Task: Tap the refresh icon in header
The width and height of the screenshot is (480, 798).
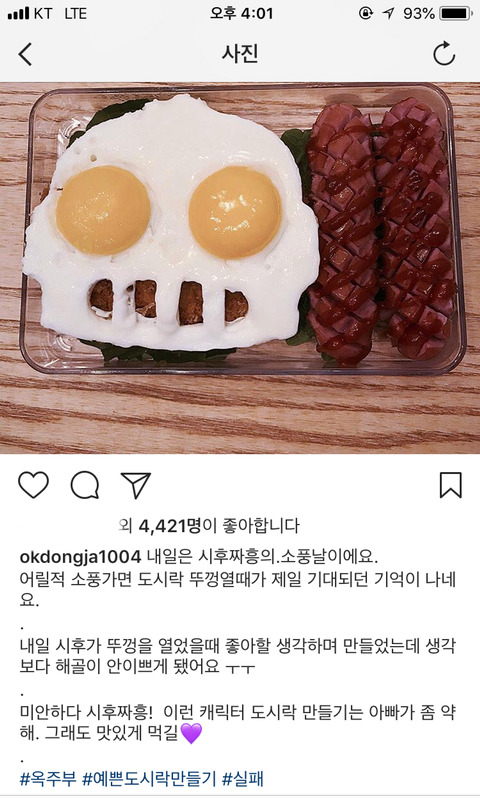Action: pyautogui.click(x=443, y=53)
